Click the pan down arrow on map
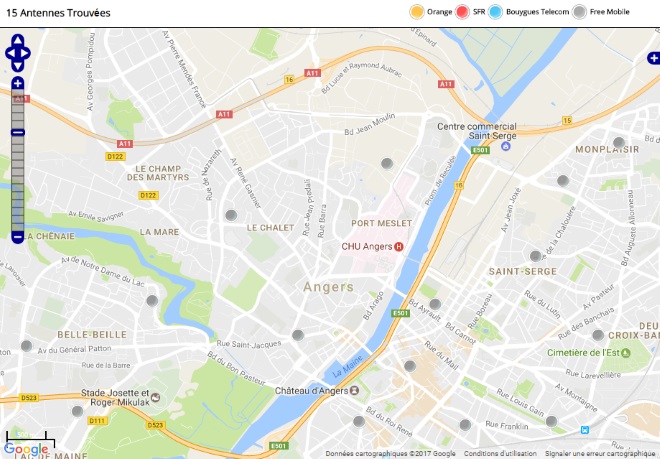The height and width of the screenshot is (459, 660). click(18, 66)
